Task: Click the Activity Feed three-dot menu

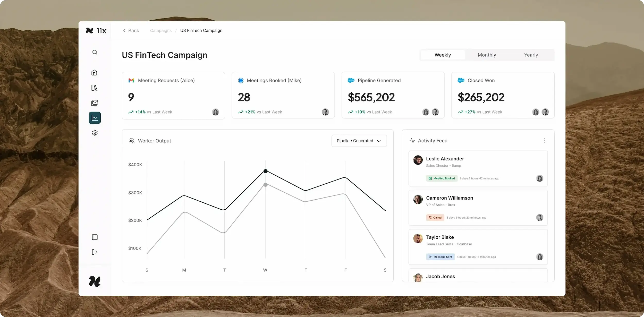Action: [x=544, y=141]
